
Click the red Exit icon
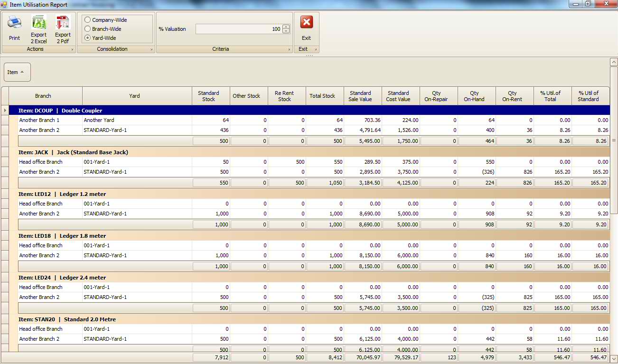click(307, 22)
